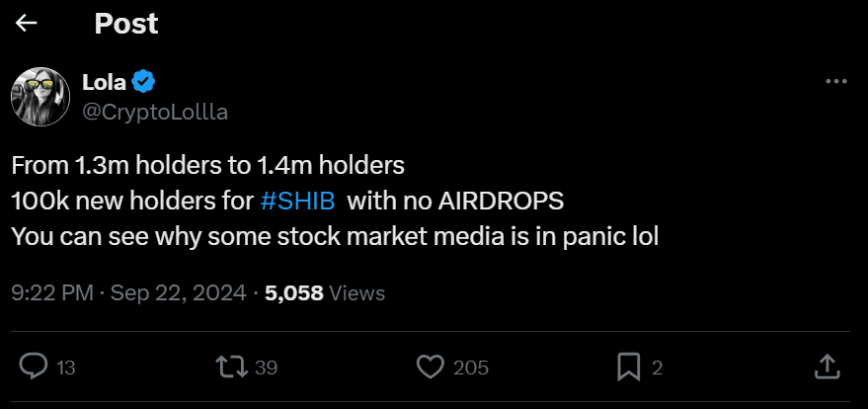Viewport: 868px width, 409px height.
Task: Like the post with the heart icon
Action: [x=430, y=368]
